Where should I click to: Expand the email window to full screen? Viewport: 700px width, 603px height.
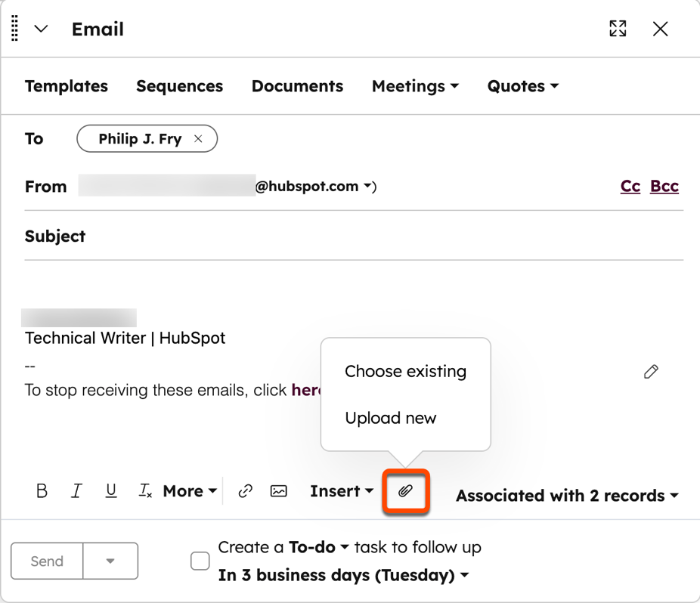618,29
